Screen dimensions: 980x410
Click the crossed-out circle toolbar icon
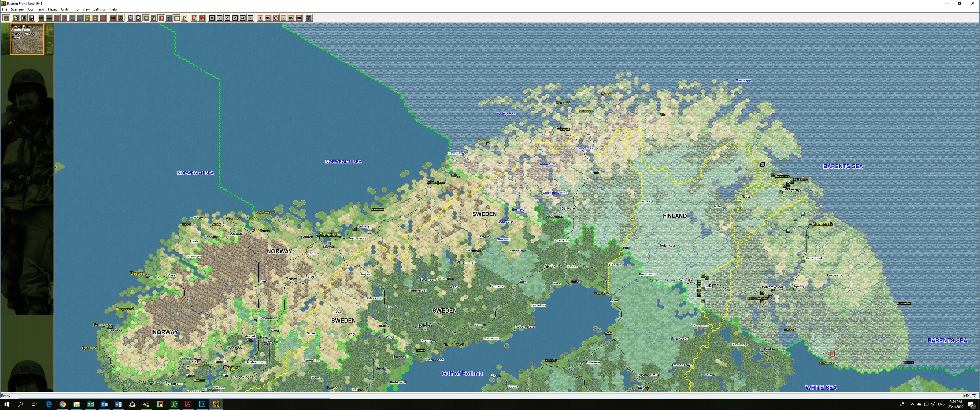tap(121, 18)
